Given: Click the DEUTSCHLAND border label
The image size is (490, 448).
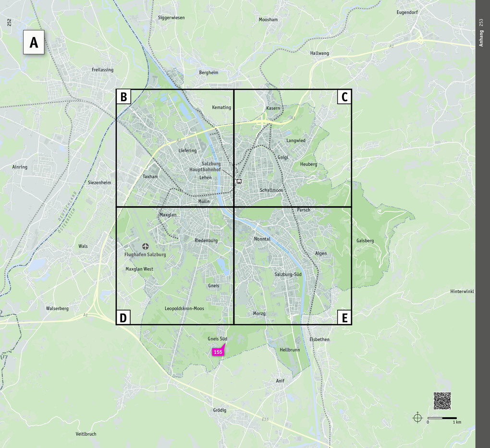Looking at the screenshot, I should click(x=67, y=206).
